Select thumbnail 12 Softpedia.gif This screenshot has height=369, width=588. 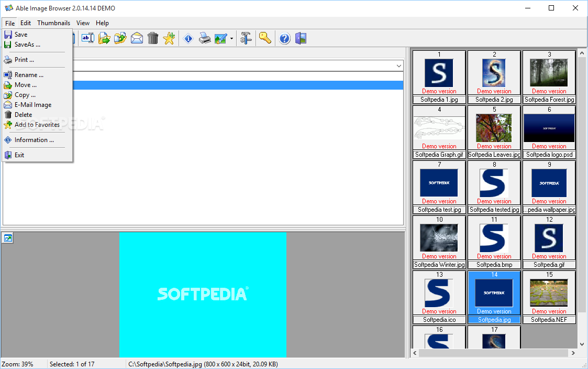click(x=549, y=242)
